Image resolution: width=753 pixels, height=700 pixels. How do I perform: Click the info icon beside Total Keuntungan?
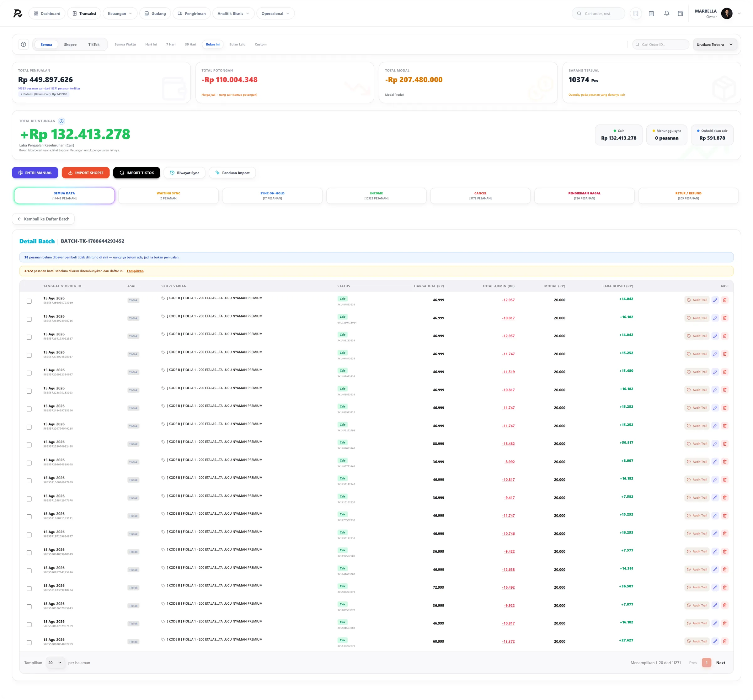(61, 121)
